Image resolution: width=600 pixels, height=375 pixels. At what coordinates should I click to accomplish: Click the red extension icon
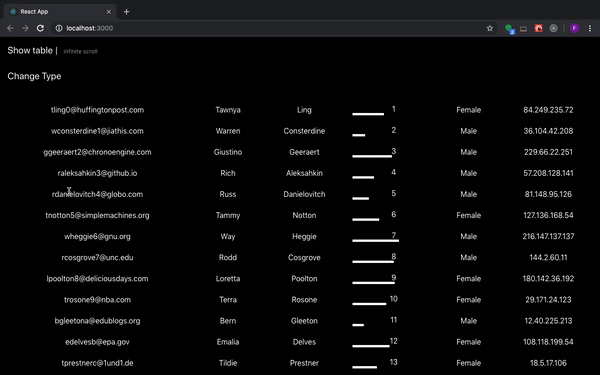(x=538, y=28)
